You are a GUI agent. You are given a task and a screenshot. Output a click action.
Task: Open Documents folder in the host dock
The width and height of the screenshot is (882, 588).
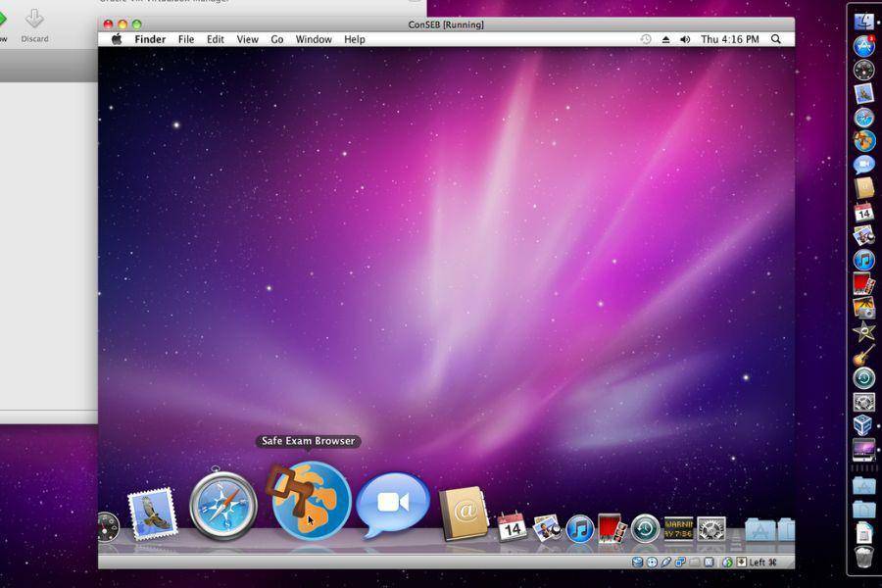click(864, 509)
